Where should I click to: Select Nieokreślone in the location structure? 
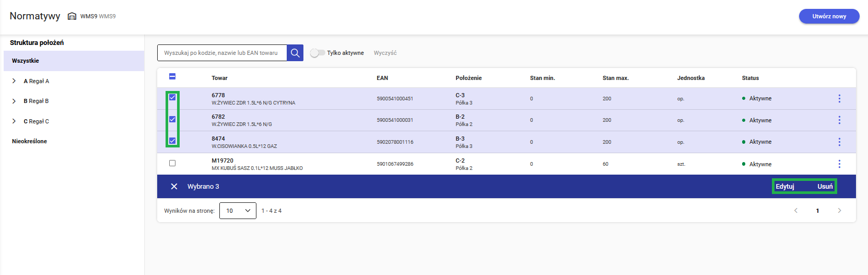pos(29,141)
